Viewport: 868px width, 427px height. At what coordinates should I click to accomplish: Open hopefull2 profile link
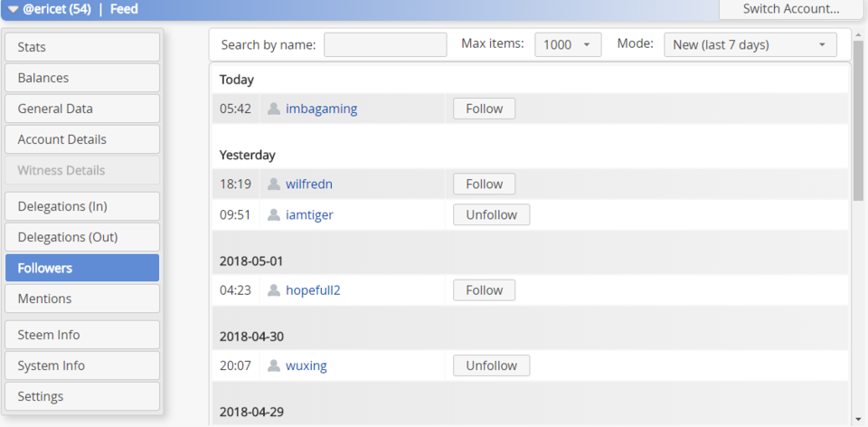(313, 290)
